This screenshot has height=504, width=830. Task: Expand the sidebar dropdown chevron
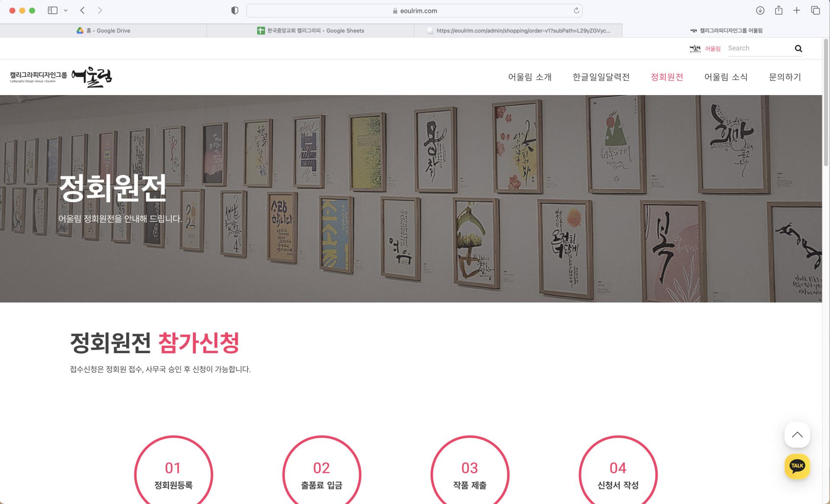[66, 10]
